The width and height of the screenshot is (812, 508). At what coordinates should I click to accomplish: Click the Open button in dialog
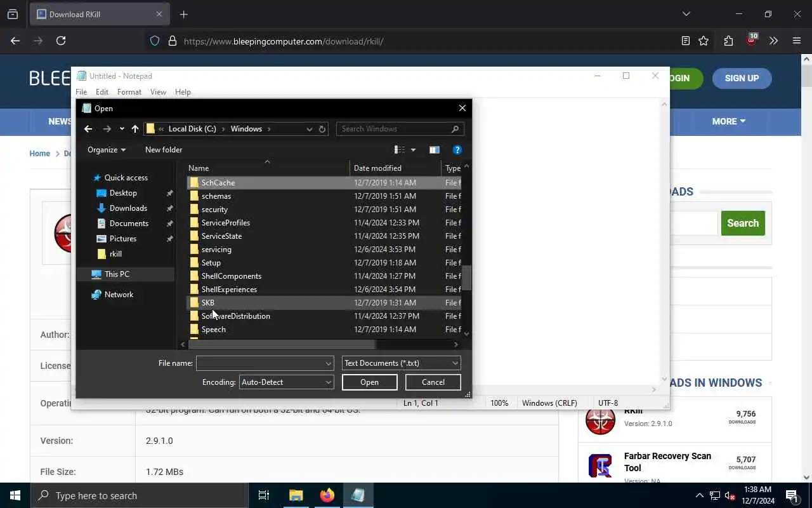pyautogui.click(x=369, y=382)
